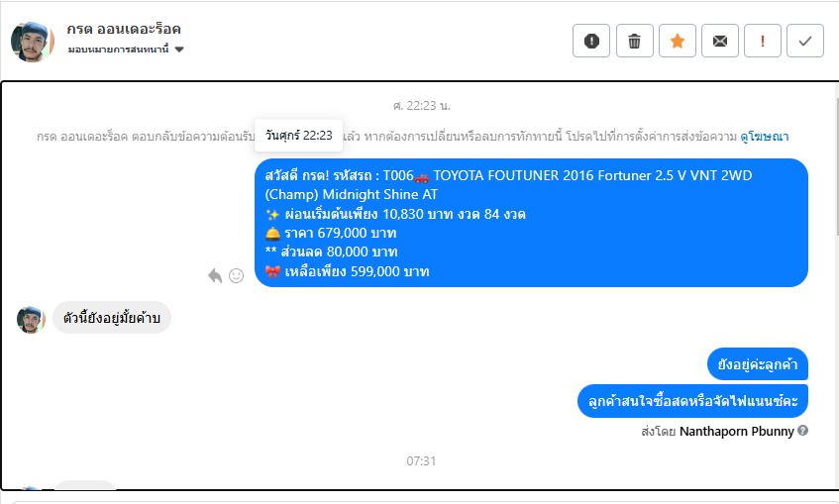
Task: Click the contact name heading in the header
Action: coord(124,29)
